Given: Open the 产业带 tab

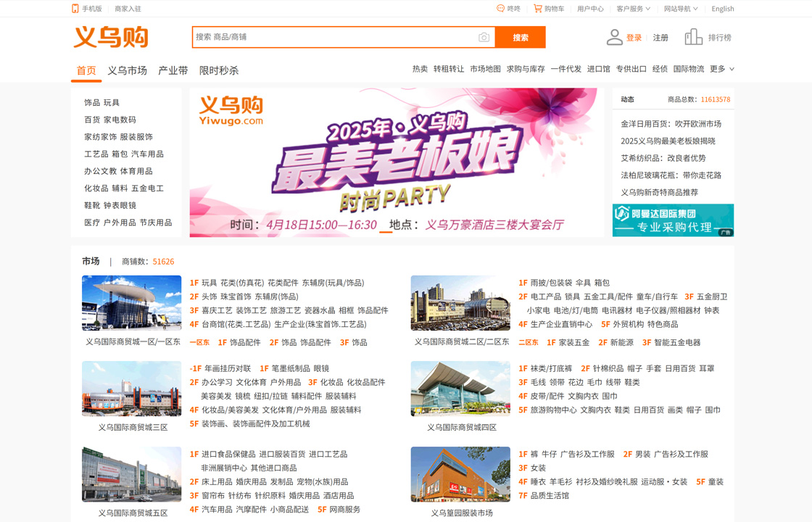Looking at the screenshot, I should (x=173, y=70).
